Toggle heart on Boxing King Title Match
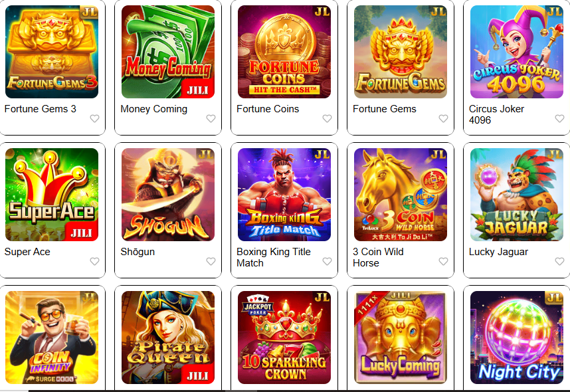The image size is (570, 392). pyautogui.click(x=327, y=262)
